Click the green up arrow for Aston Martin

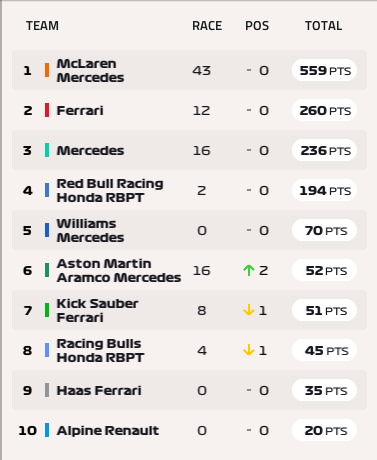click(249, 270)
